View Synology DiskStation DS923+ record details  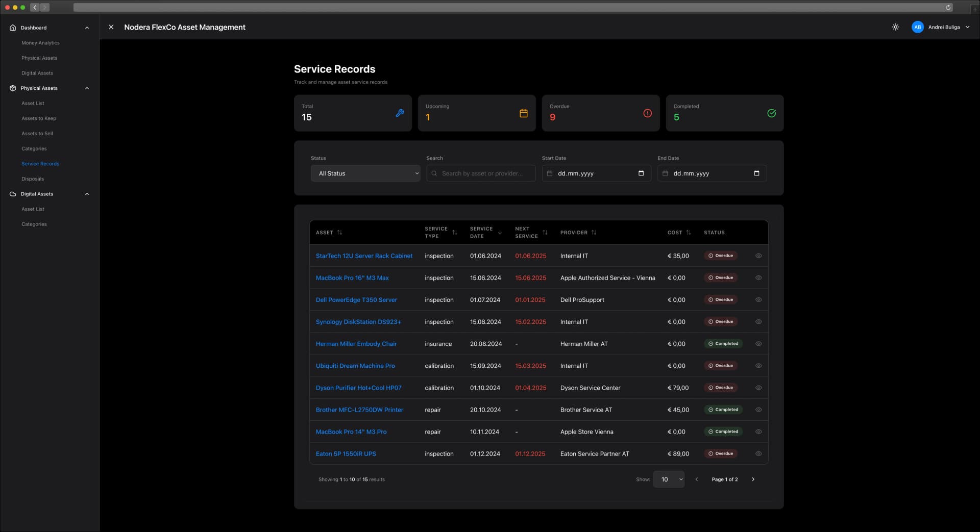click(x=758, y=322)
